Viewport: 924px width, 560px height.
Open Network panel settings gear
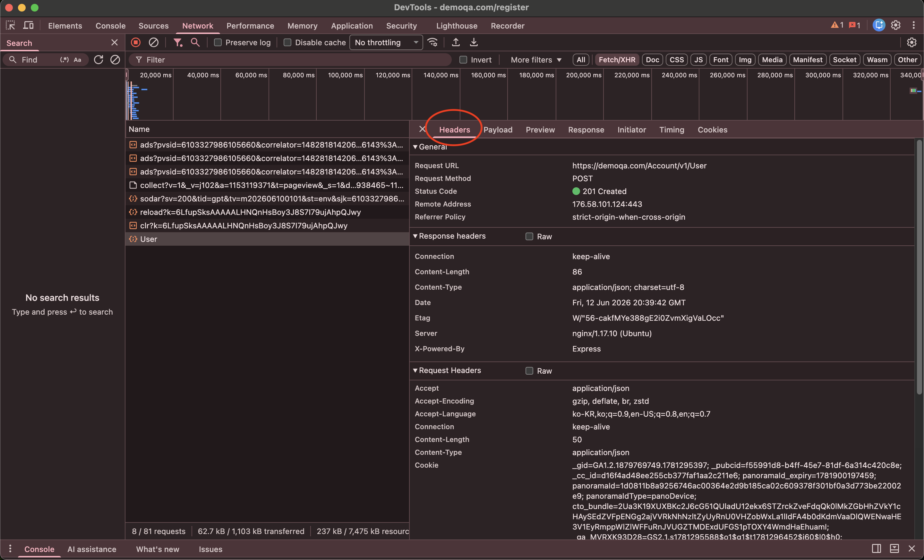point(911,42)
